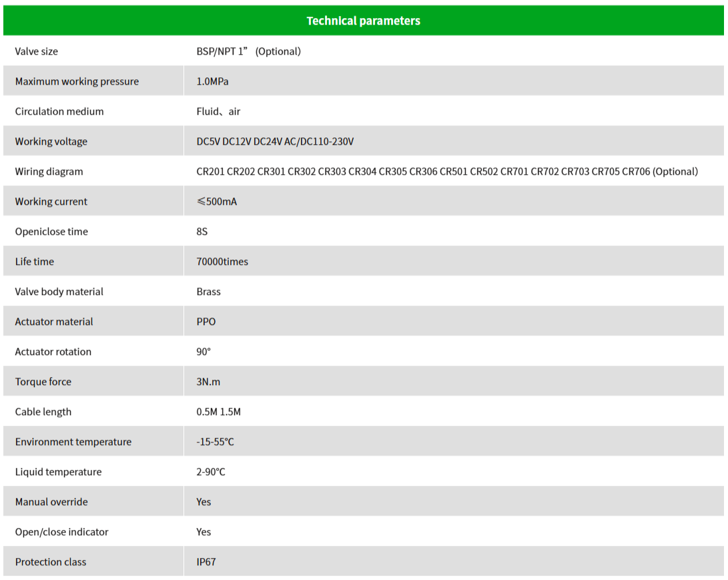Select the Valve body material label
728x580 pixels.
click(x=59, y=292)
